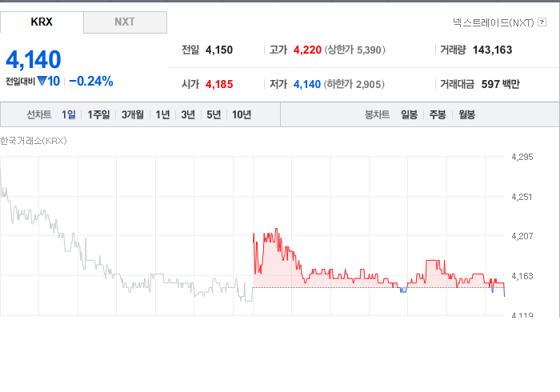Click the trading value 597 백만
The image size is (560, 392).
click(x=501, y=84)
